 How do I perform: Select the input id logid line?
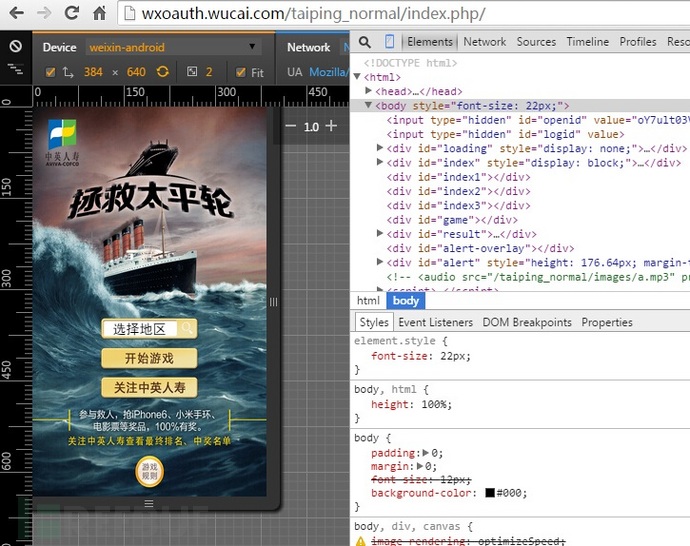click(505, 134)
